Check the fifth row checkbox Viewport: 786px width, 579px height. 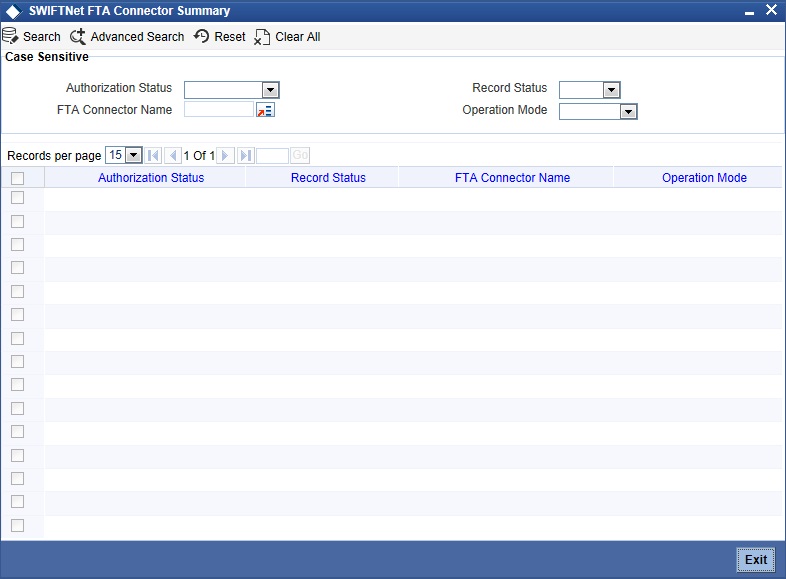pyautogui.click(x=18, y=291)
